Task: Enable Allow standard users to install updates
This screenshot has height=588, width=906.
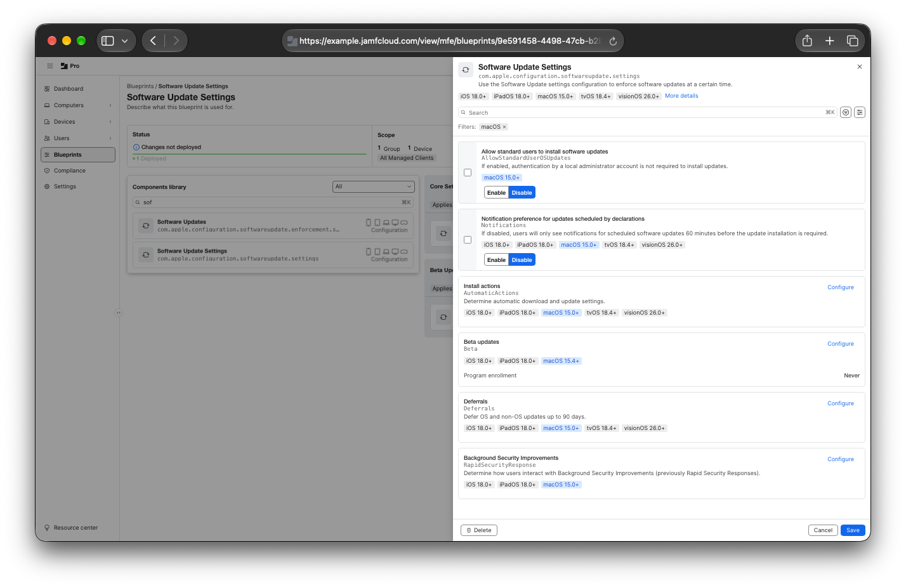Action: point(496,193)
